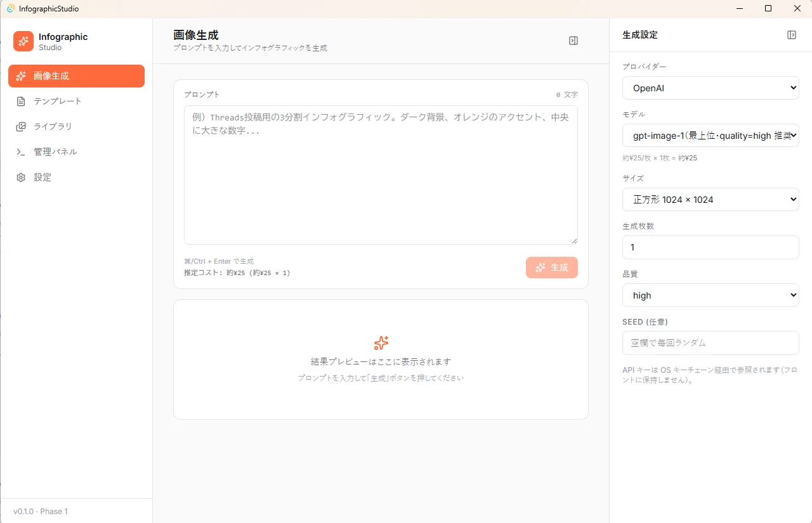Click the 結果プレビューはここに表示されます text
Image resolution: width=812 pixels, height=523 pixels.
(381, 362)
